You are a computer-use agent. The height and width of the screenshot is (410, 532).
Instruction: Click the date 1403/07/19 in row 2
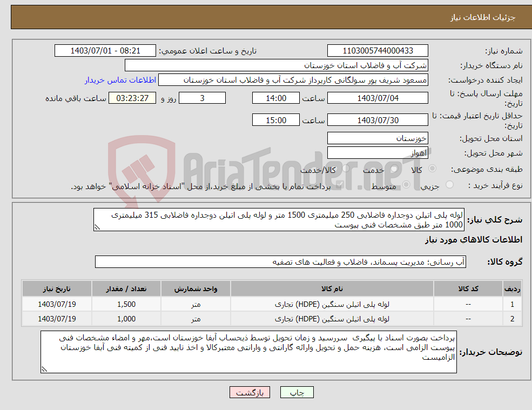pos(57,319)
